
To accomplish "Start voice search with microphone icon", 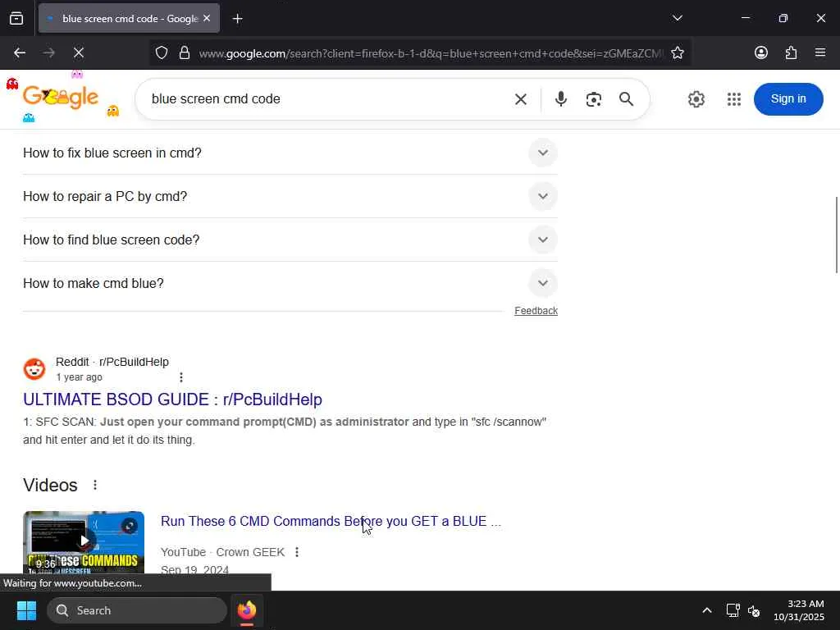I will click(561, 99).
